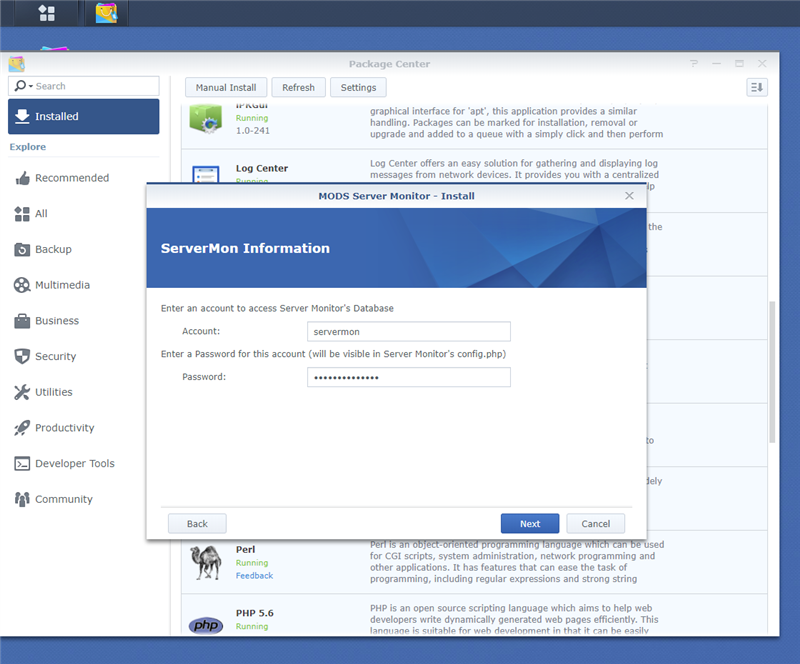Click the Multimedia category label
The height and width of the screenshot is (664, 800).
pos(62,285)
